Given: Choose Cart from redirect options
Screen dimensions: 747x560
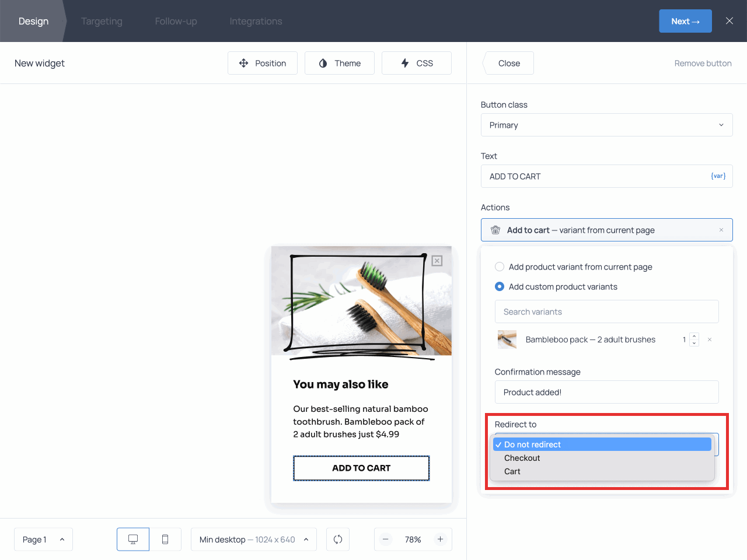Looking at the screenshot, I should tap(512, 471).
